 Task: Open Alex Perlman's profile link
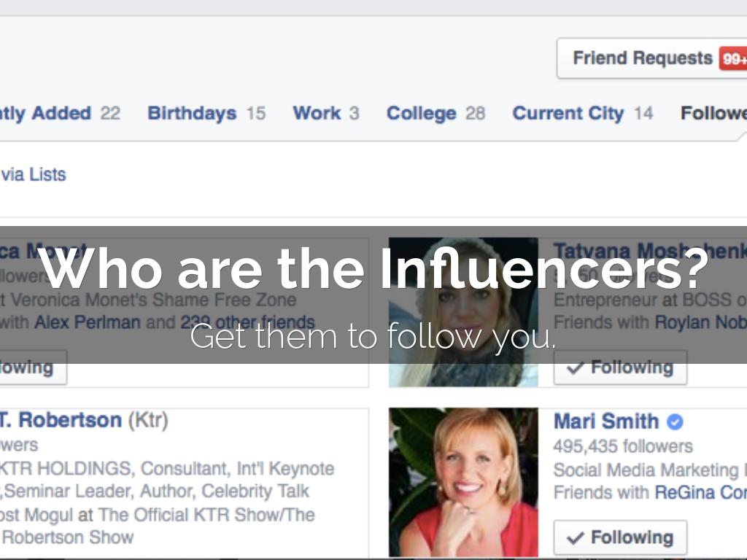[88, 322]
